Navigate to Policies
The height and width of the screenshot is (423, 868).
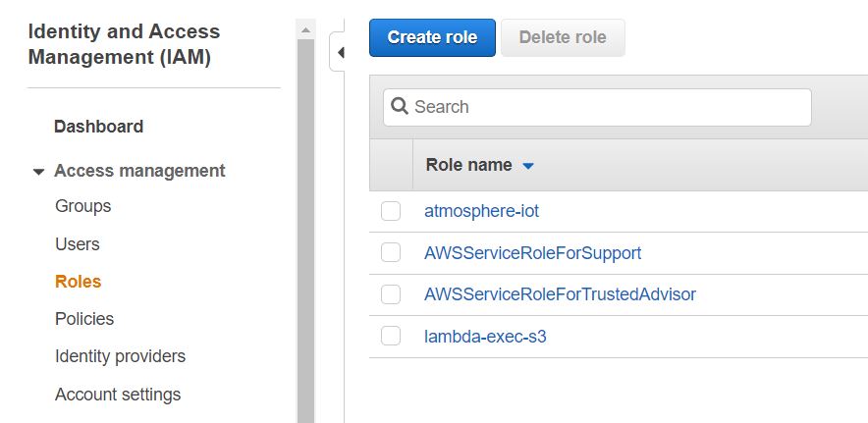coord(84,319)
